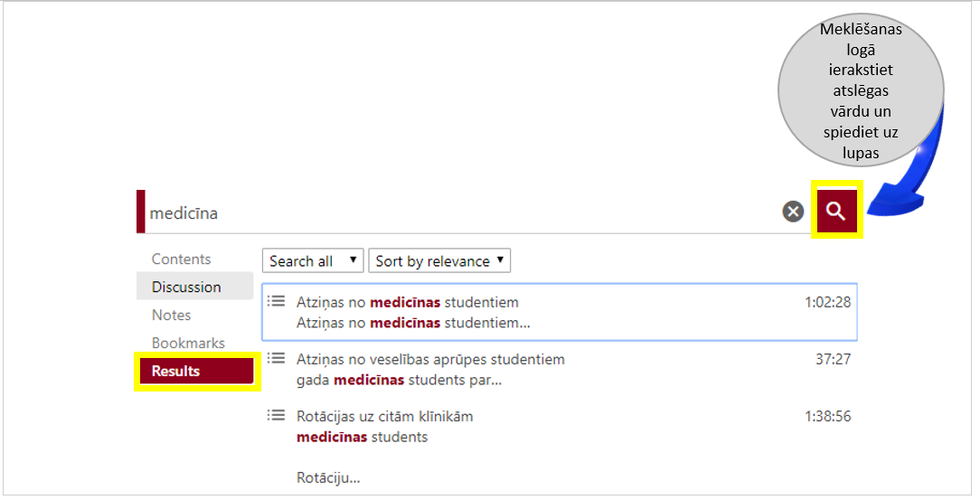Jump to the 37:27 timestamp
Screen dimensions: 980x500
[833, 359]
